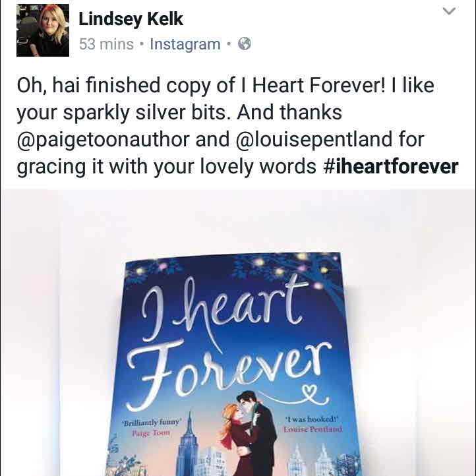The image size is (476, 476).
Task: Open the @louisepentland mention
Action: coord(314,140)
